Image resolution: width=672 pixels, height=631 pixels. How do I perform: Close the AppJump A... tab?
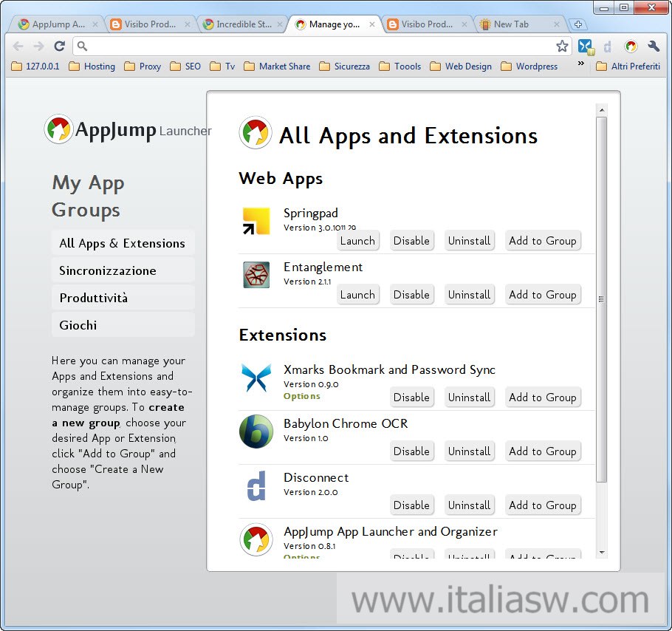click(x=95, y=24)
